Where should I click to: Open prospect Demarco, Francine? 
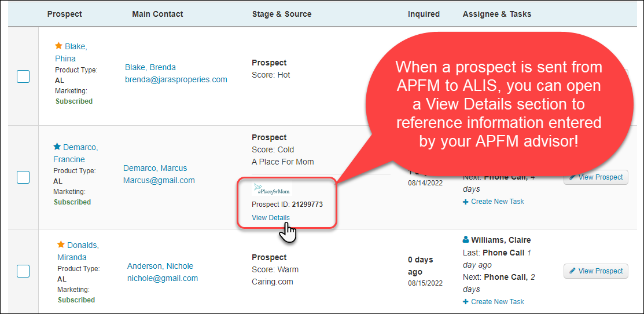tap(76, 153)
